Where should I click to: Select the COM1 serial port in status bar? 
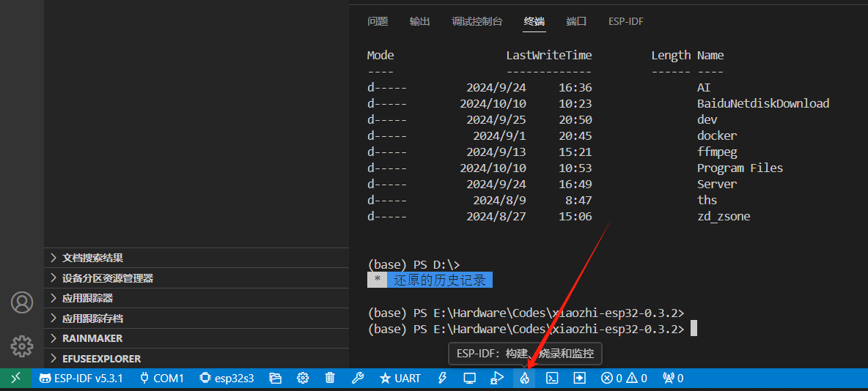tap(161, 379)
